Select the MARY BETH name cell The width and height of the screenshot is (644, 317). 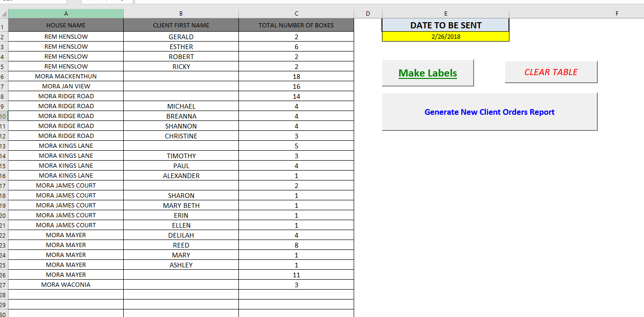click(x=181, y=206)
